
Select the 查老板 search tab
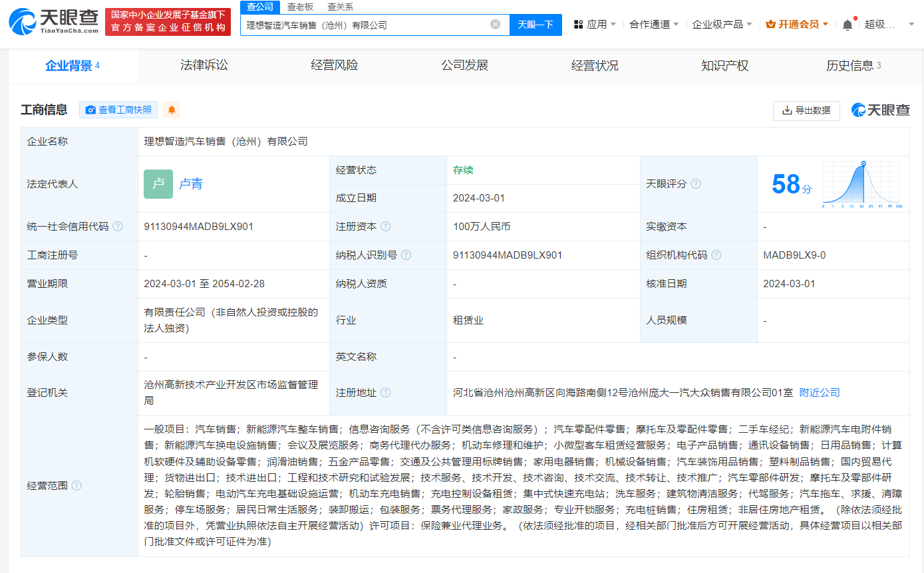click(300, 7)
